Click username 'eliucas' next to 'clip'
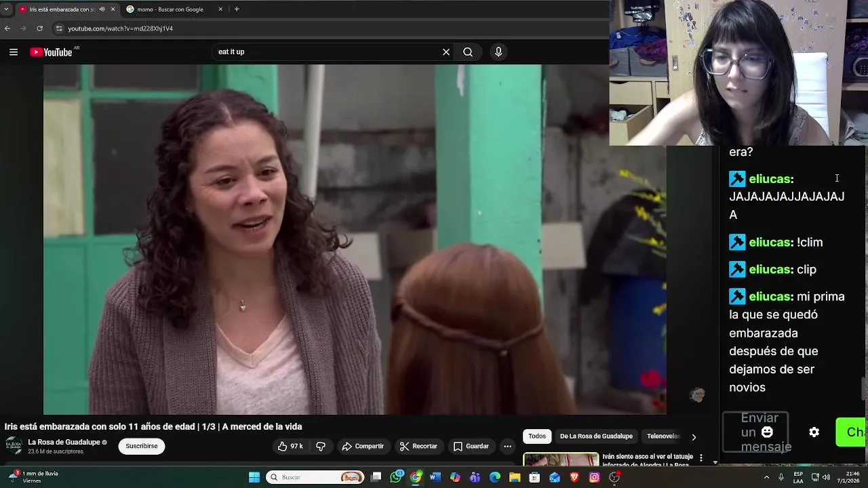This screenshot has width=868, height=488. pos(770,269)
